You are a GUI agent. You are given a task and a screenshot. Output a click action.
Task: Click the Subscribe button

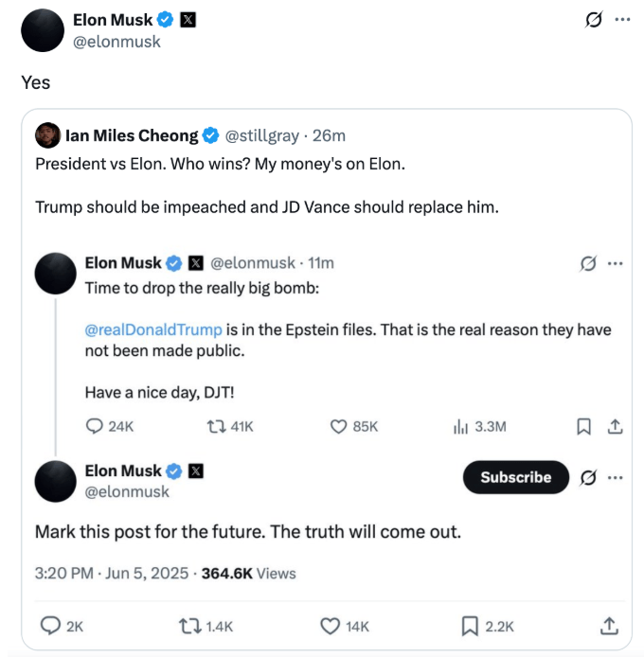click(515, 477)
